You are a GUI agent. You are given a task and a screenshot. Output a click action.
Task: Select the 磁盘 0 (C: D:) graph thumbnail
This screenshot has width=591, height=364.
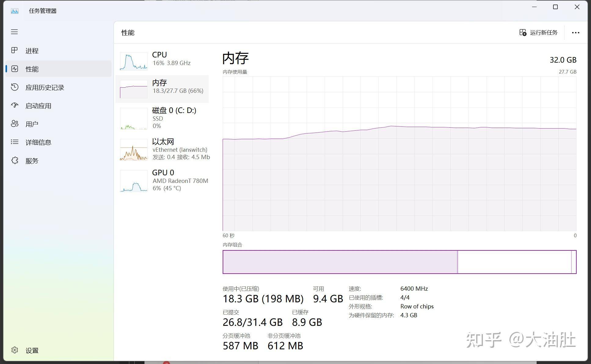tap(134, 118)
